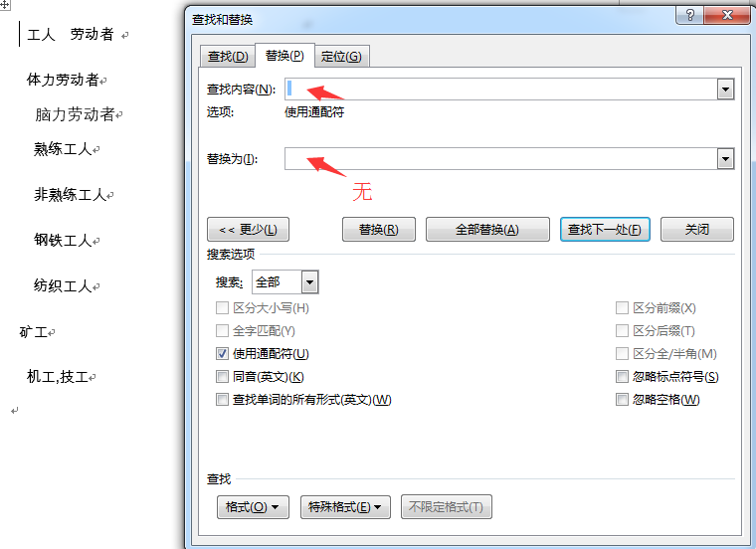Open the 特殊格式(E) dropdown button
Viewport: 756px width, 549px height.
coord(345,506)
